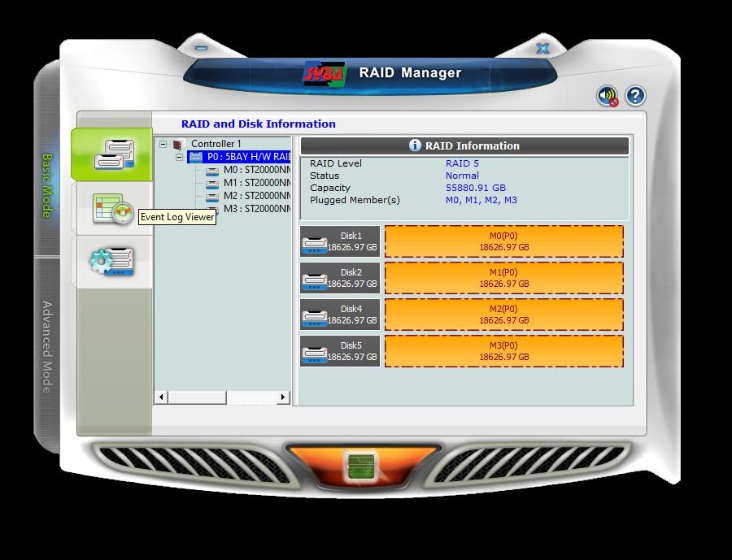Switch to the Advanced Mode tab
Image resolution: width=732 pixels, height=560 pixels.
point(47,347)
